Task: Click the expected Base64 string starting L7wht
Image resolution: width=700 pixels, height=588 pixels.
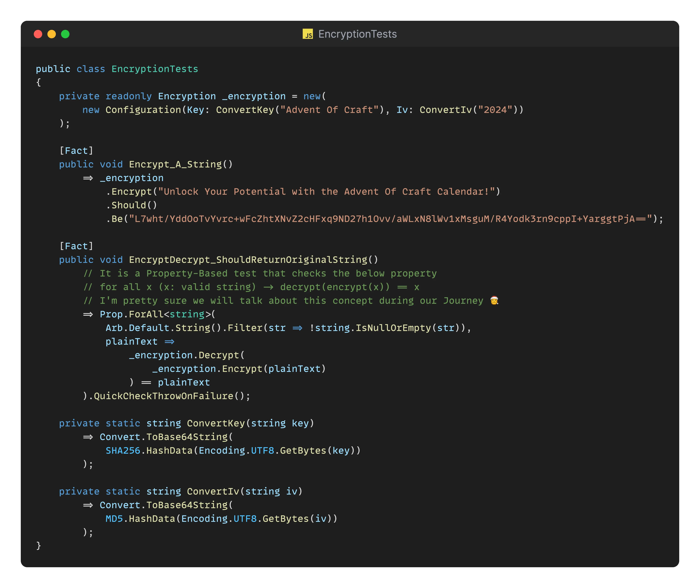Action: tap(391, 219)
